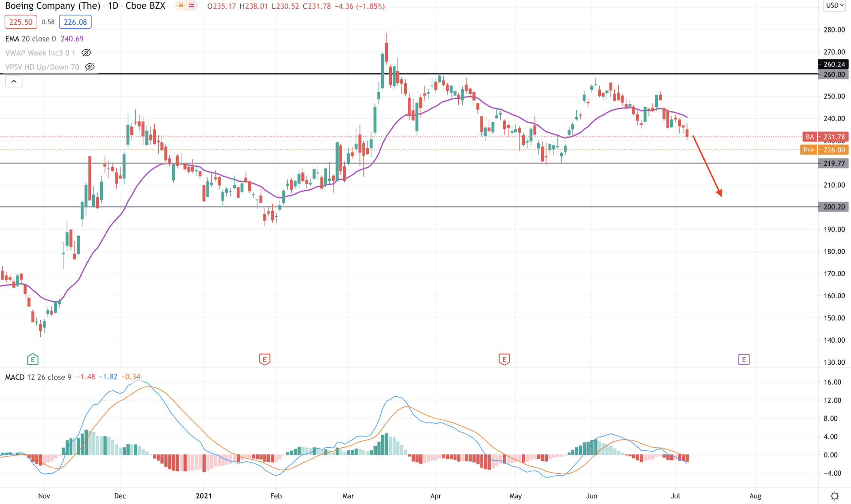This screenshot has width=851, height=504.
Task: Click the 200.20 horizontal line price label
Action: click(833, 207)
